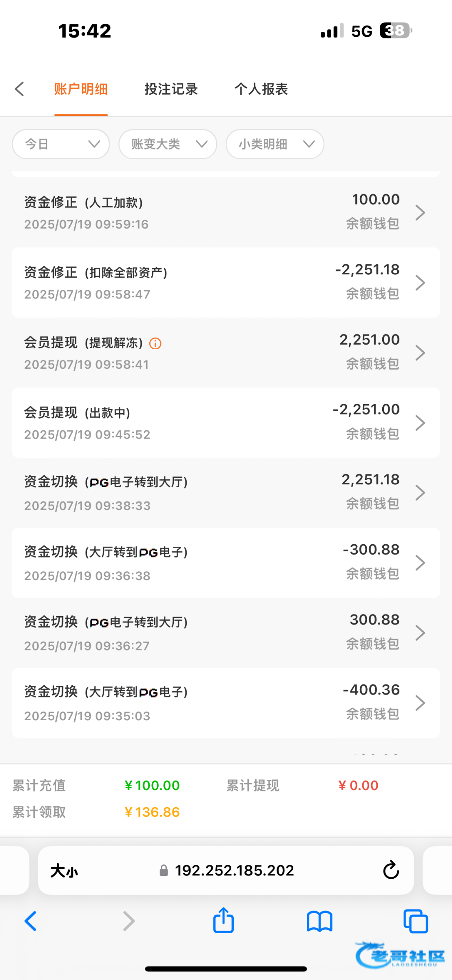
Task: Reload the page in Safari address bar
Action: pyautogui.click(x=391, y=870)
